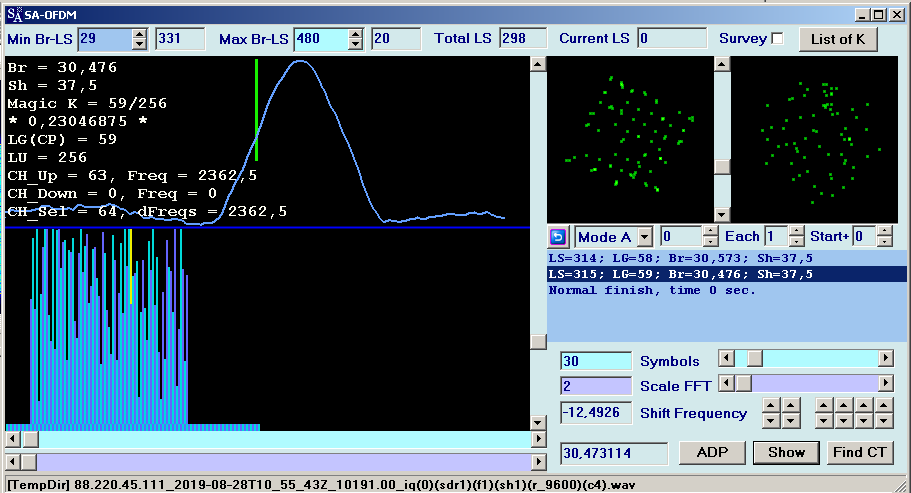Select the LS=315; LG=59 result row

click(x=726, y=274)
